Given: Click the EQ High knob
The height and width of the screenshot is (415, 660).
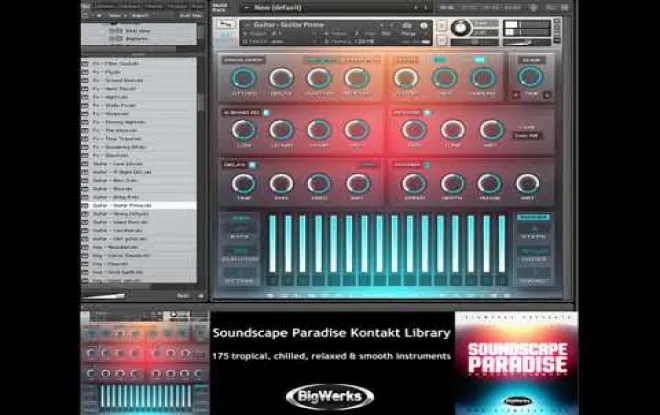Looking at the screenshot, I should tap(357, 130).
